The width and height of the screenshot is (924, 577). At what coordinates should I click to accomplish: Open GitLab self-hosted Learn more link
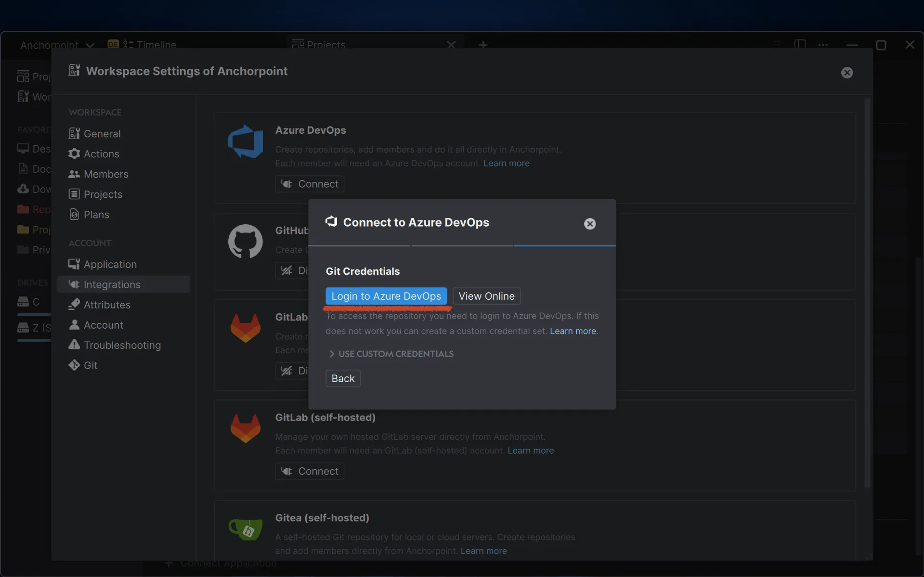coord(531,450)
